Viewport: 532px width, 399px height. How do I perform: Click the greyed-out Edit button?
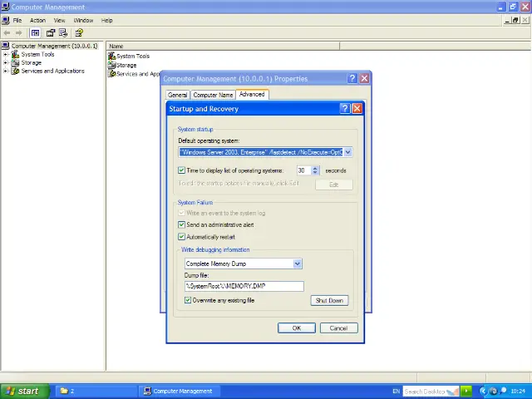click(x=334, y=185)
